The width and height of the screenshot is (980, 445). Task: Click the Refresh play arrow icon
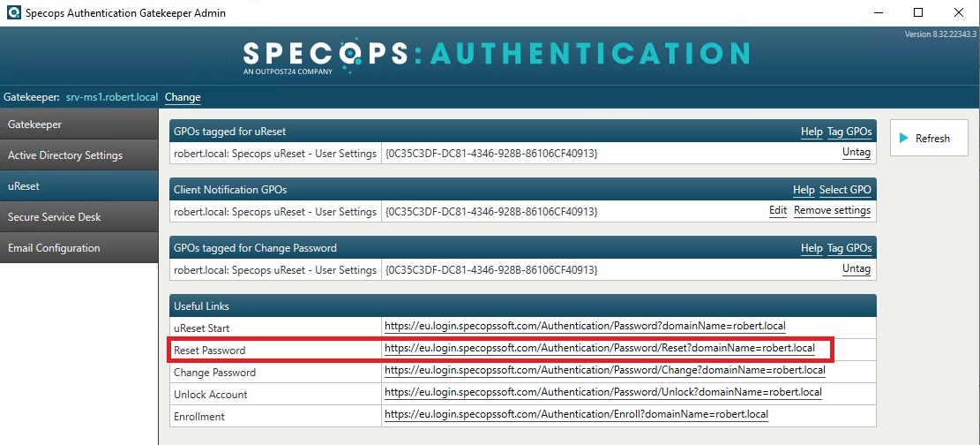pos(904,139)
